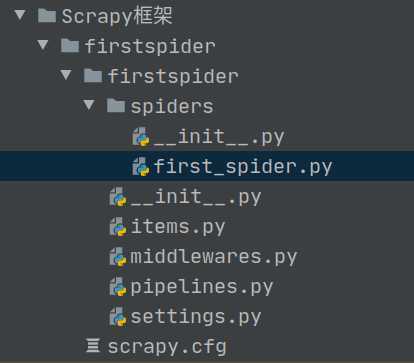
Task: Select first_spider.py in the project tree
Action: (x=207, y=166)
